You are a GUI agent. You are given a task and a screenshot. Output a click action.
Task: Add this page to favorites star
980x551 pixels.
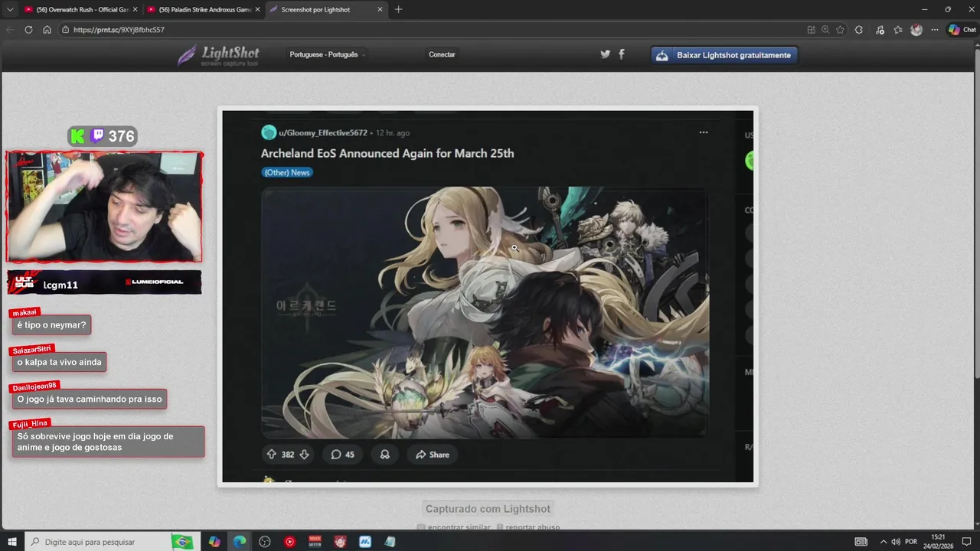tap(840, 30)
